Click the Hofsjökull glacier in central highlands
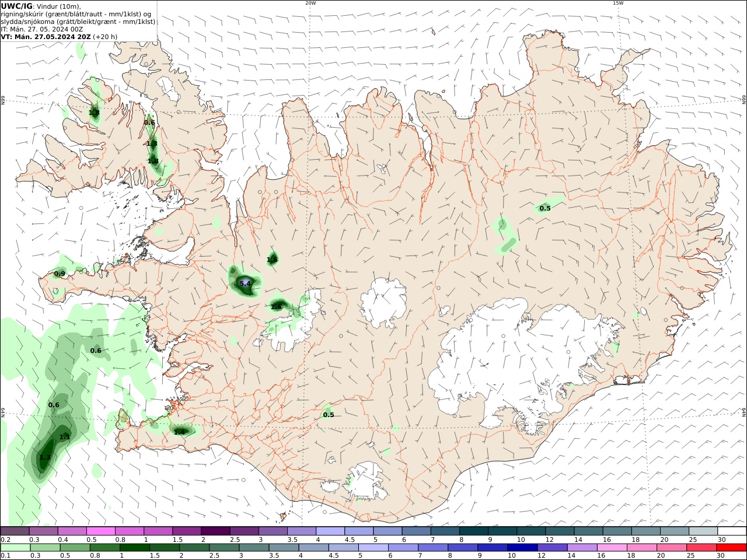This screenshot has height=560, width=747. (383, 302)
